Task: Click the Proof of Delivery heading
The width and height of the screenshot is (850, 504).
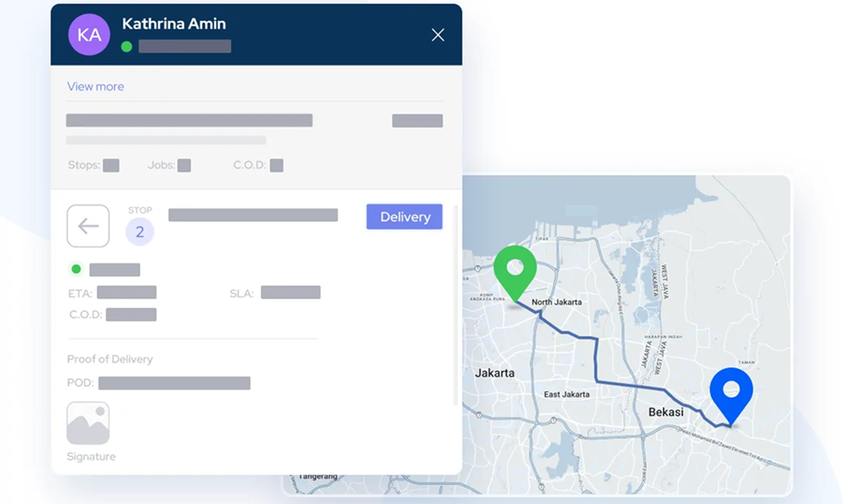Action: click(x=110, y=359)
